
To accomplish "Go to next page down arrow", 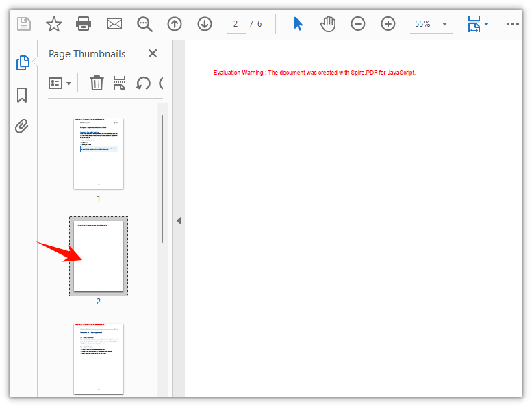I will (205, 24).
